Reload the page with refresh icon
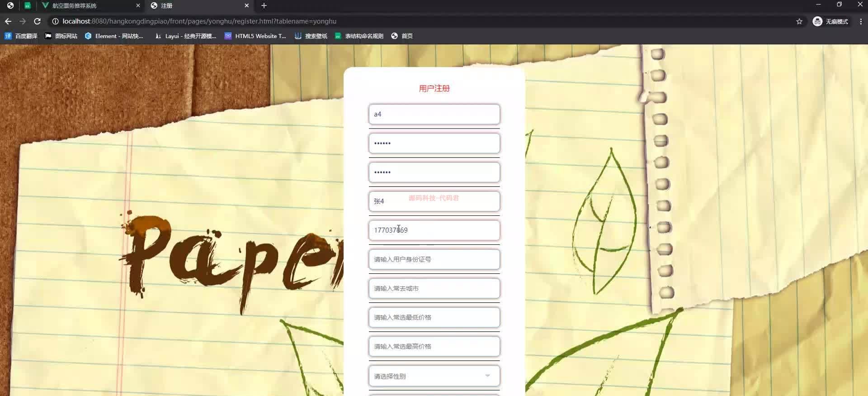This screenshot has height=396, width=868. pyautogui.click(x=38, y=21)
